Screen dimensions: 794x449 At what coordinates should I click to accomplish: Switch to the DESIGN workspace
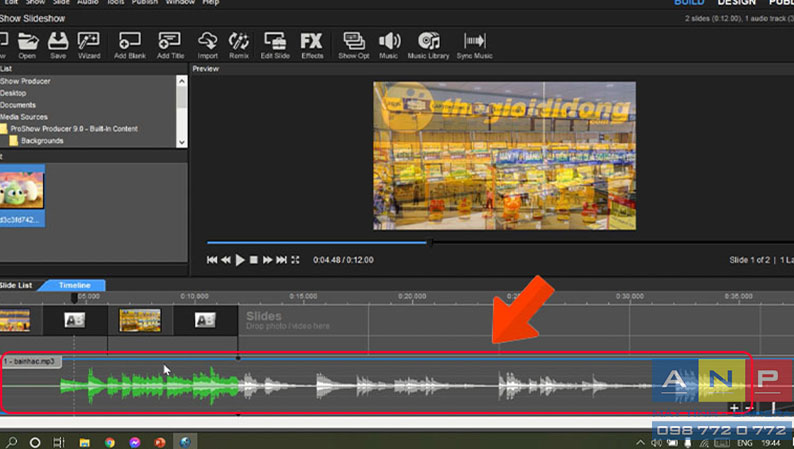click(x=736, y=3)
